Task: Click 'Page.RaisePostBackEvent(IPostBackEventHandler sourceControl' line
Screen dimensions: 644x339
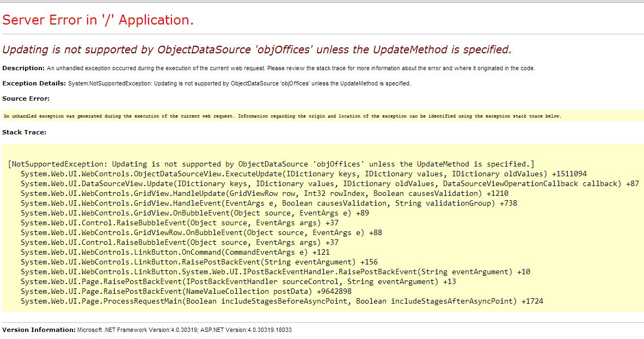Action: (238, 281)
